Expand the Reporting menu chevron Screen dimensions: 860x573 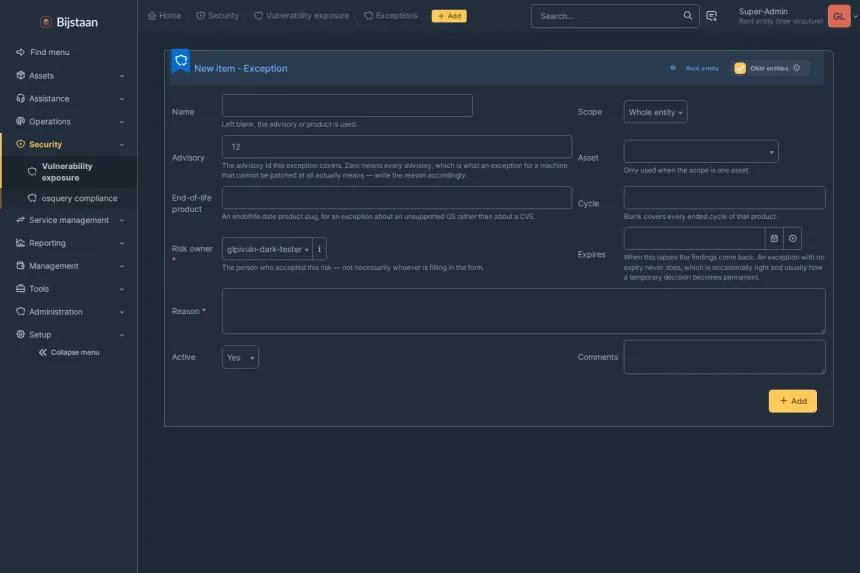[122, 243]
